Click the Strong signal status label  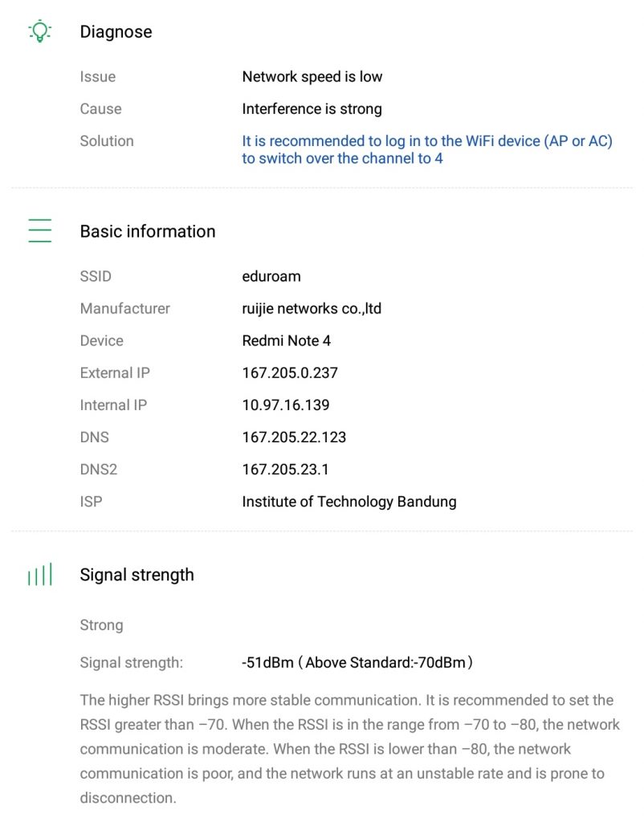coord(102,625)
